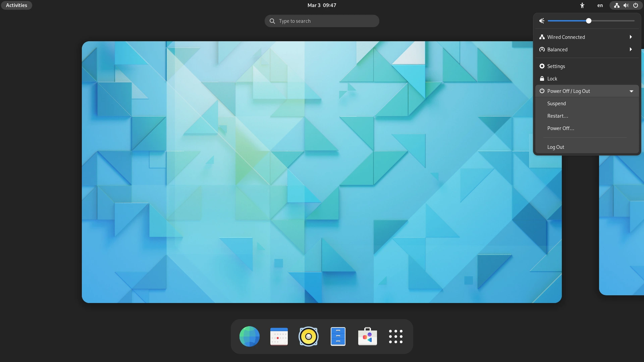Show all applications with the grid icon

point(396,336)
